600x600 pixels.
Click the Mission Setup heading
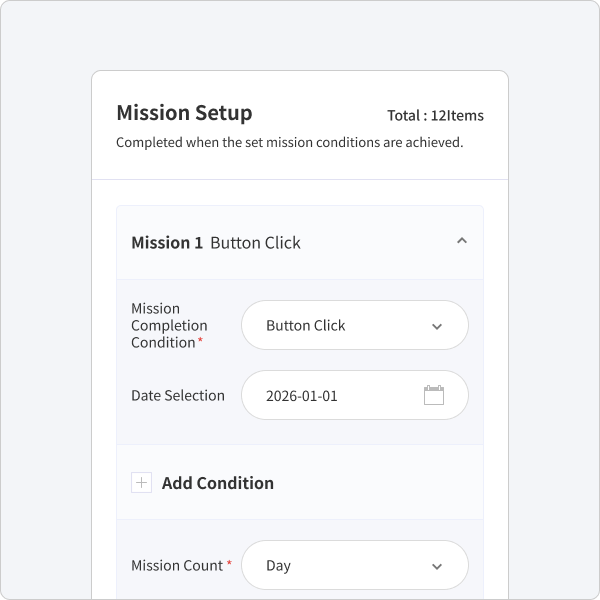[x=184, y=113]
